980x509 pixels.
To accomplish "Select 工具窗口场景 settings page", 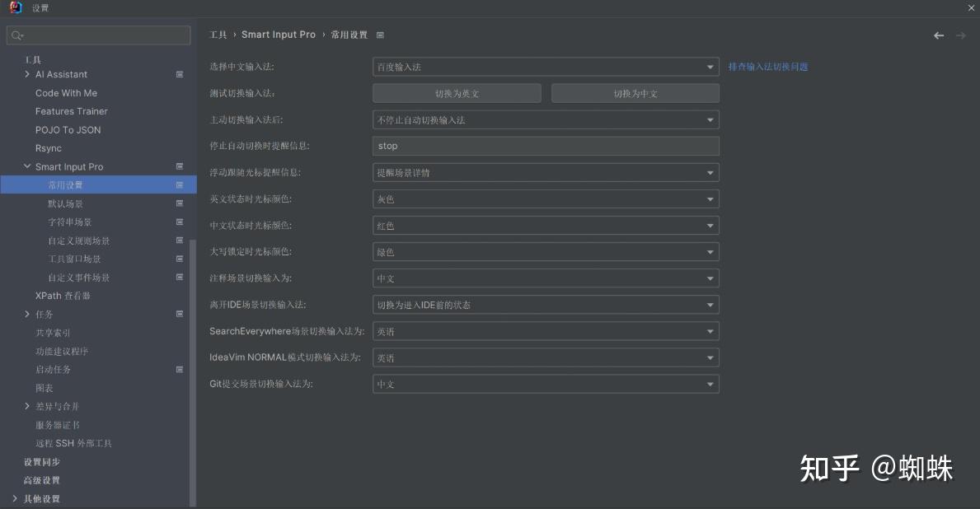I will point(74,259).
